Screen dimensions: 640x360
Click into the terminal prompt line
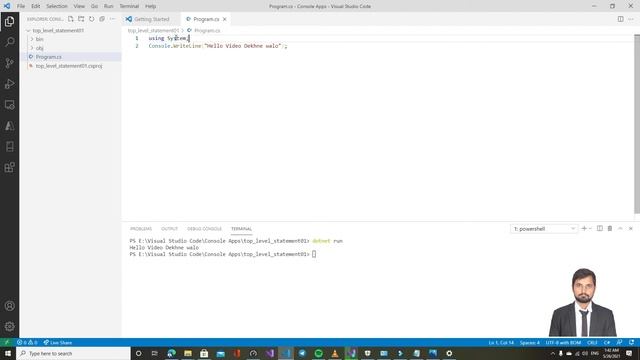(222, 254)
